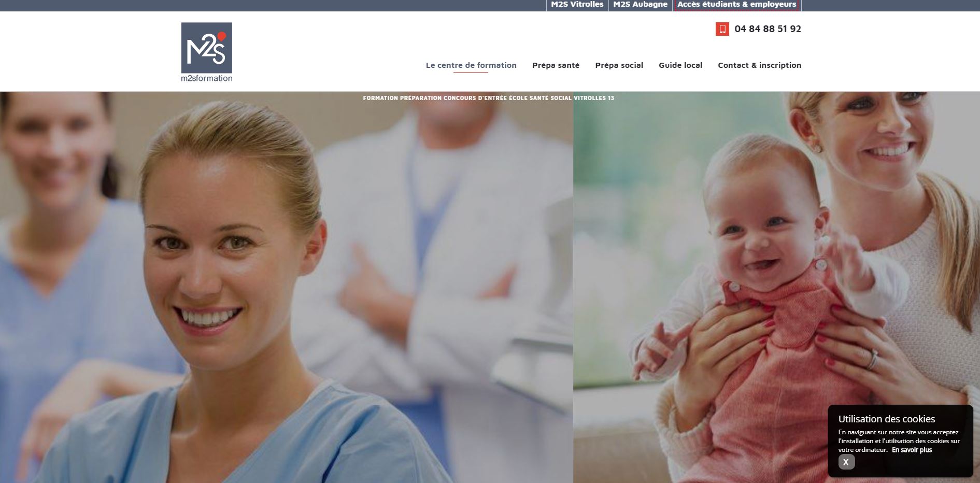Image resolution: width=980 pixels, height=483 pixels.
Task: Click phone number 04 84 88 51 92
Action: (768, 29)
